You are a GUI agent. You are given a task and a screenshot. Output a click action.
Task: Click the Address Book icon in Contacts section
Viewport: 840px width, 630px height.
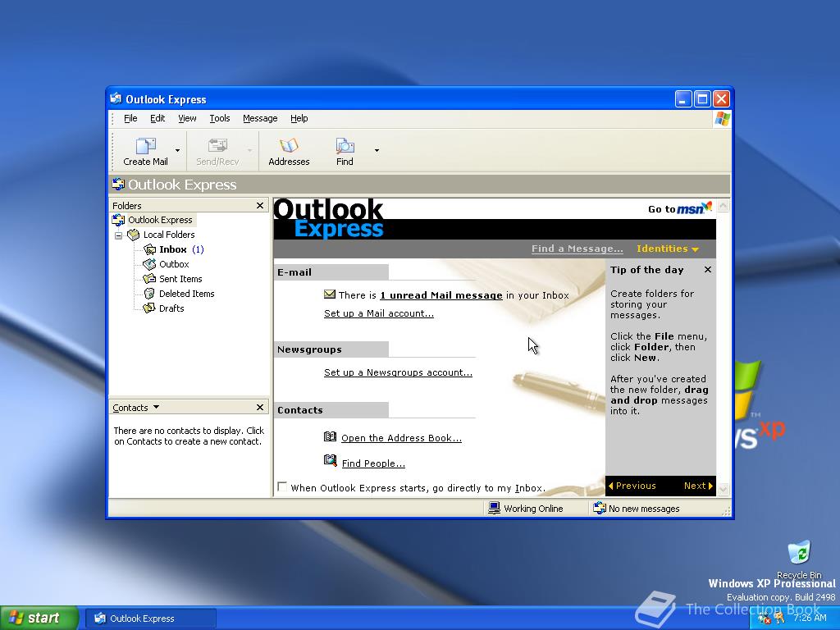point(330,436)
